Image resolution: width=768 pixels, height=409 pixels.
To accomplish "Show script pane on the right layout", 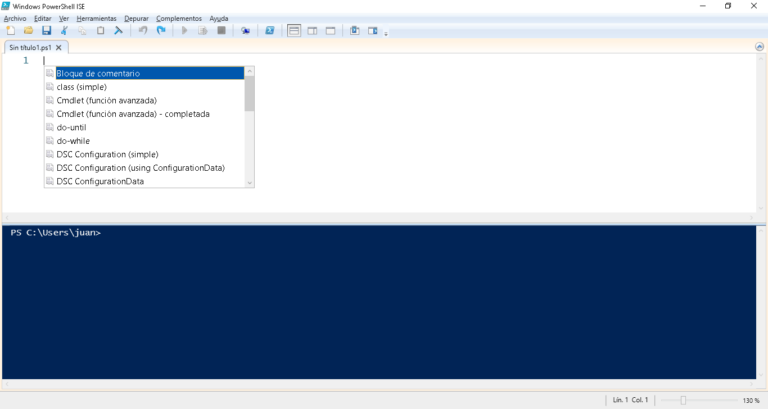I will click(x=312, y=31).
